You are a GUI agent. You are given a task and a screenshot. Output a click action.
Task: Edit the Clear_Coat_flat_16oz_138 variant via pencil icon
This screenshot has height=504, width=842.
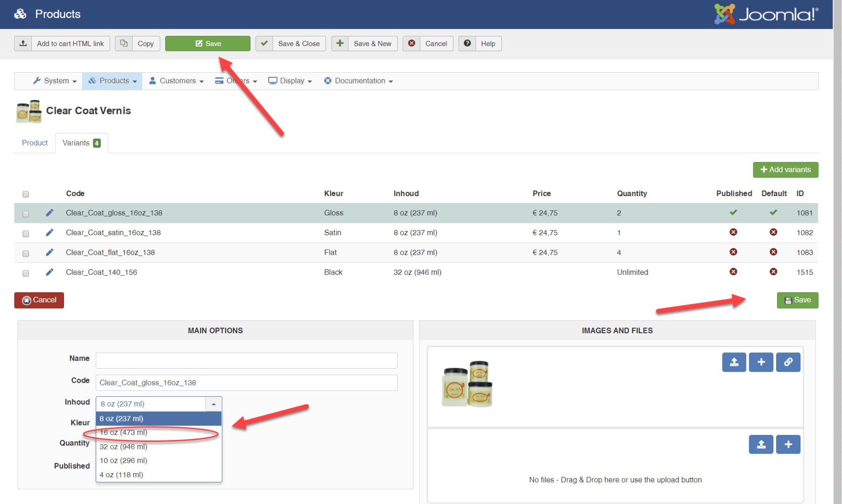coord(49,252)
